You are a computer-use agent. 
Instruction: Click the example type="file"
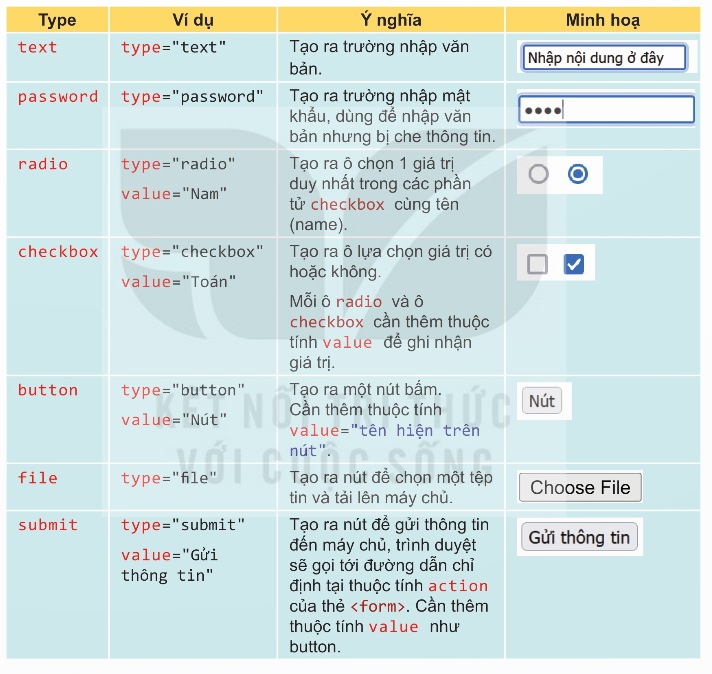point(169,478)
